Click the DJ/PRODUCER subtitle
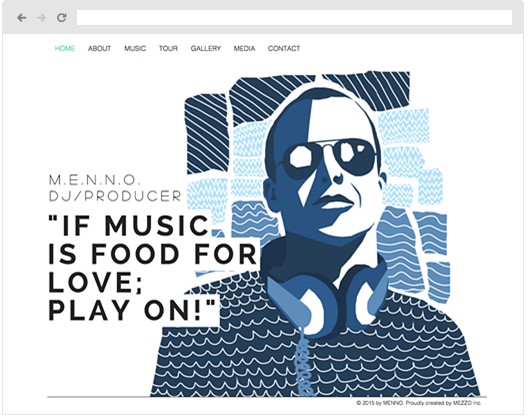Image resolution: width=528 pixels, height=419 pixels. pos(116,196)
